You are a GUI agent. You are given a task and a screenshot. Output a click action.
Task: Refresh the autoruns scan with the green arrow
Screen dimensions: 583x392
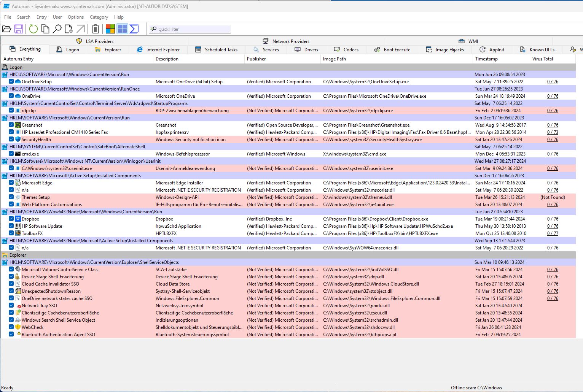(x=33, y=29)
